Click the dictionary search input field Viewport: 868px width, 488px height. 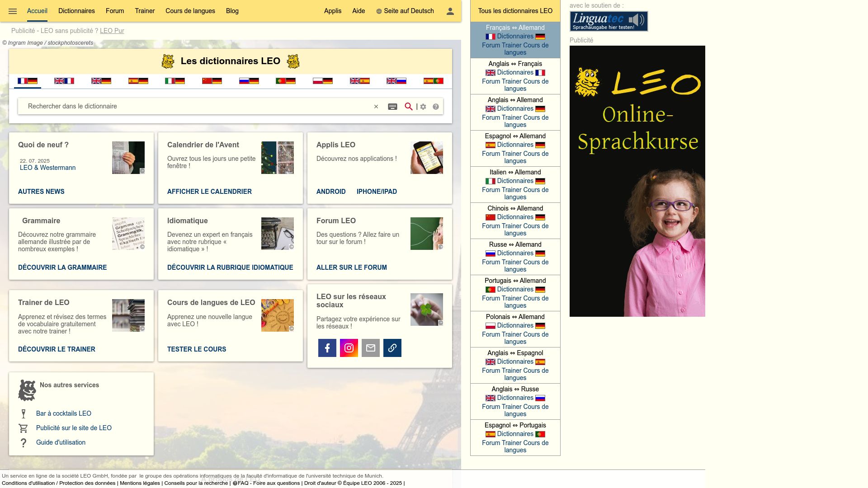click(181, 107)
